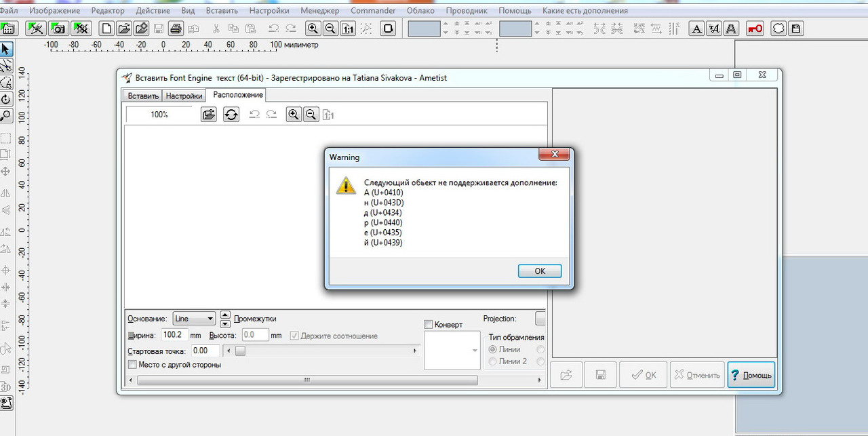The height and width of the screenshot is (436, 868).
Task: Click the Помощь help button
Action: tap(751, 375)
